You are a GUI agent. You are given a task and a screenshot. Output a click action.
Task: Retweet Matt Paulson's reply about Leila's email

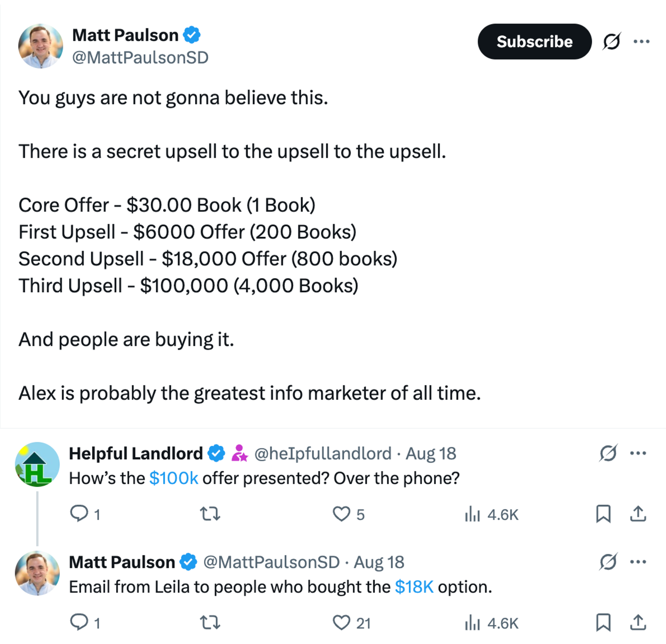pyautogui.click(x=210, y=623)
